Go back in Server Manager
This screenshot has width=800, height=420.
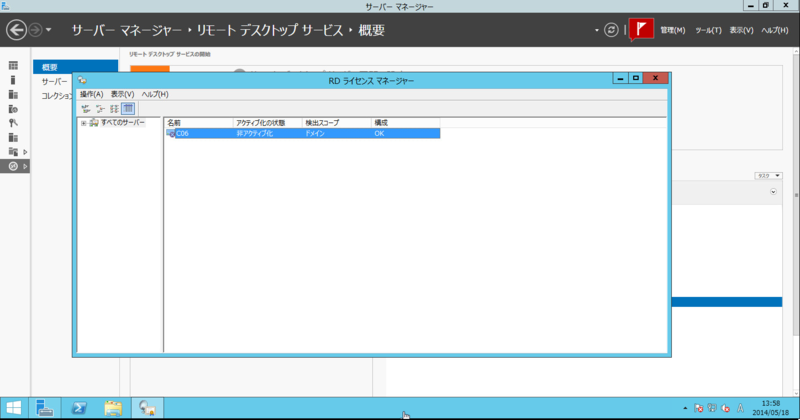(16, 30)
